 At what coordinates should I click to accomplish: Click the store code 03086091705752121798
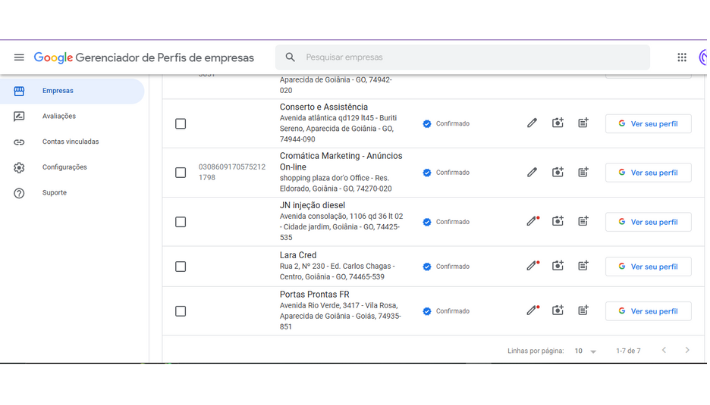click(232, 172)
